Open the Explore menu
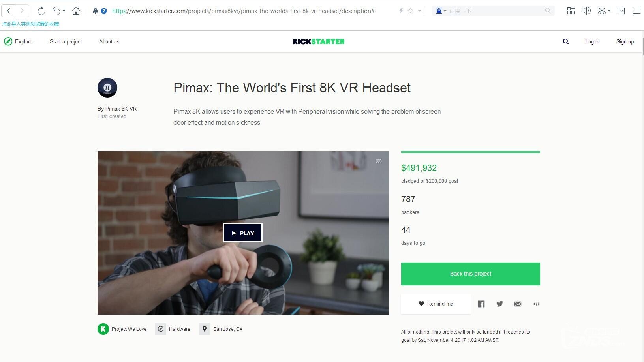Viewport: 644px width, 362px height. pyautogui.click(x=18, y=41)
